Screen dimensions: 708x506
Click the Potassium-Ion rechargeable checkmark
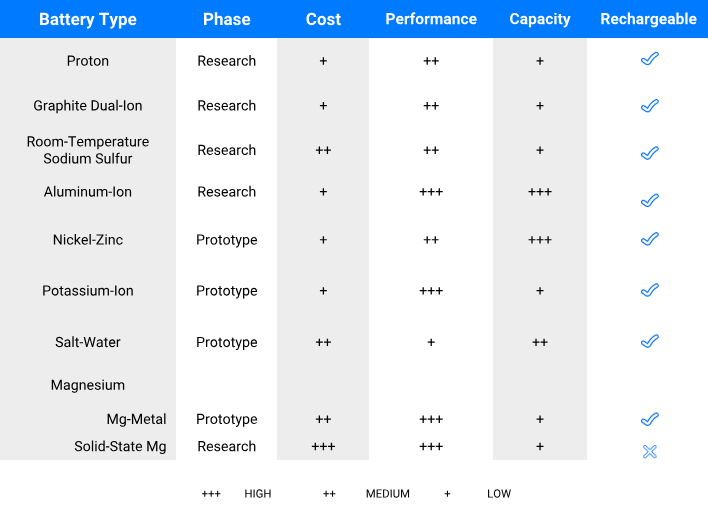pos(649,290)
